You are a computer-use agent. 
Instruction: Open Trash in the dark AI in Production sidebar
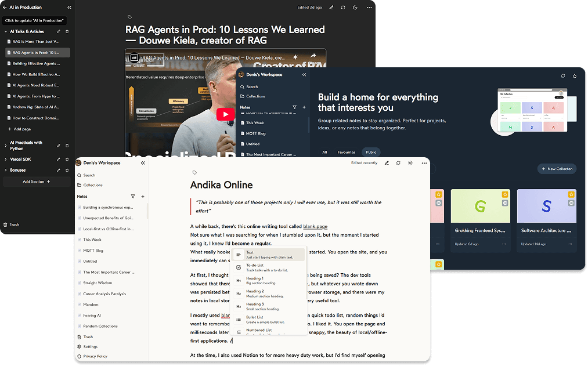coord(11,225)
